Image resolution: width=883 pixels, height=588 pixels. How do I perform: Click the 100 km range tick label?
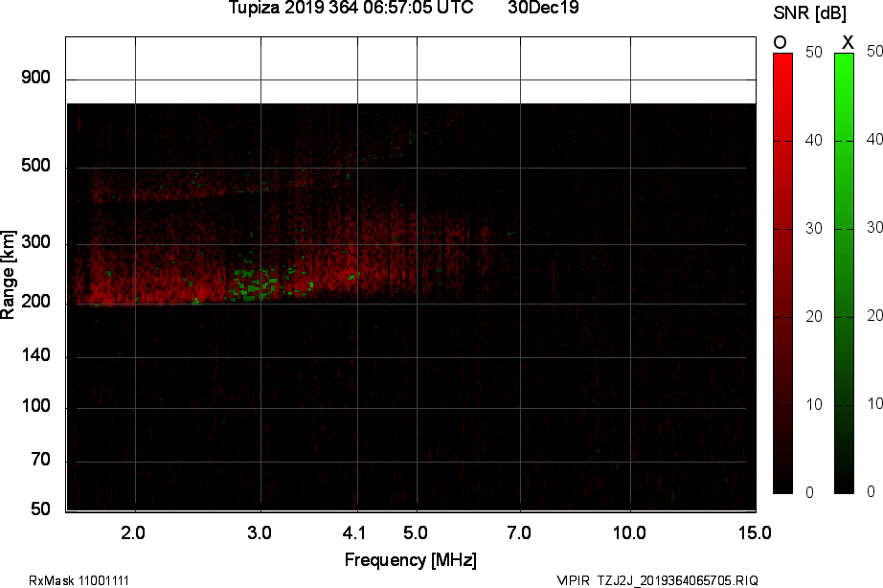tap(36, 406)
